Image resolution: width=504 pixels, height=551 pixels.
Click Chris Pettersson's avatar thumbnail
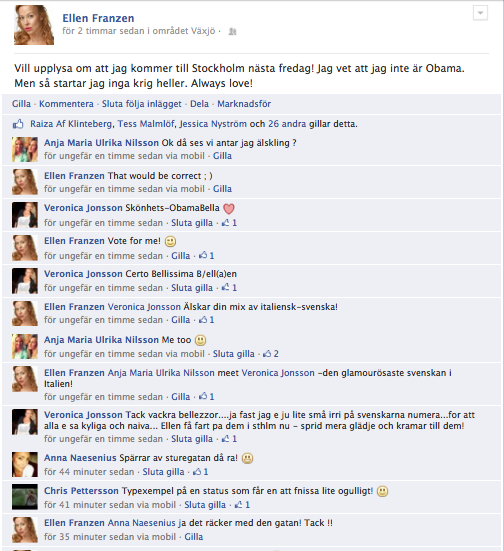coord(25,497)
